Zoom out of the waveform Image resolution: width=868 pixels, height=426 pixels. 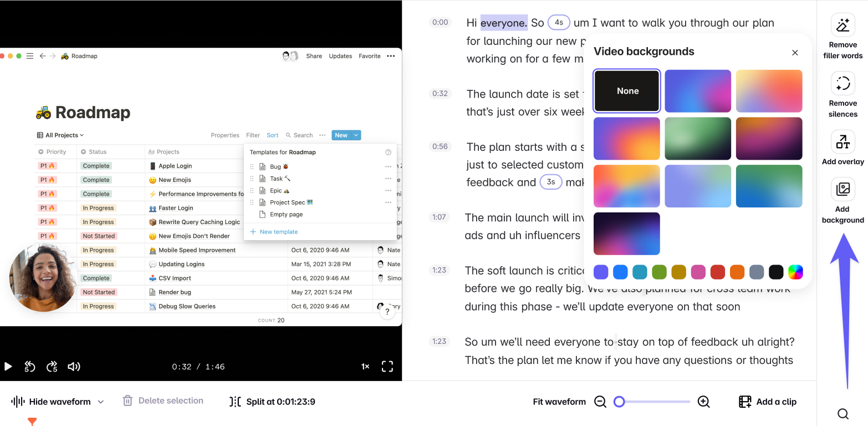coord(600,402)
